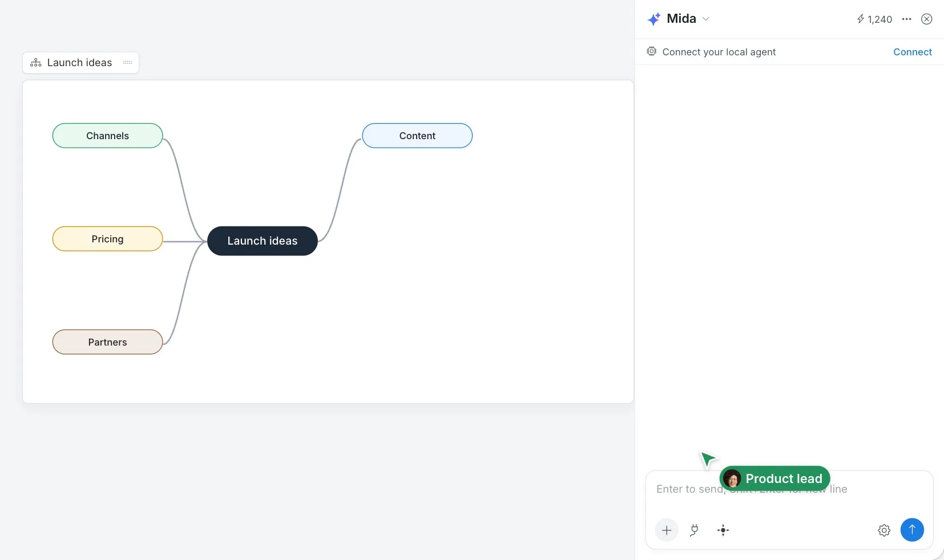This screenshot has height=560, width=944.
Task: Open chat settings gear icon
Action: point(884,530)
